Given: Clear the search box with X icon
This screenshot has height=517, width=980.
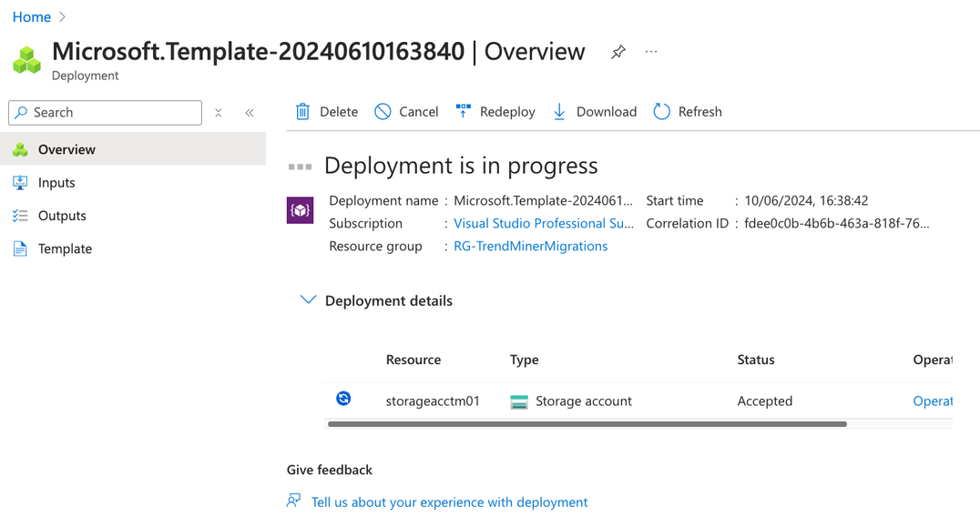Looking at the screenshot, I should pyautogui.click(x=219, y=113).
